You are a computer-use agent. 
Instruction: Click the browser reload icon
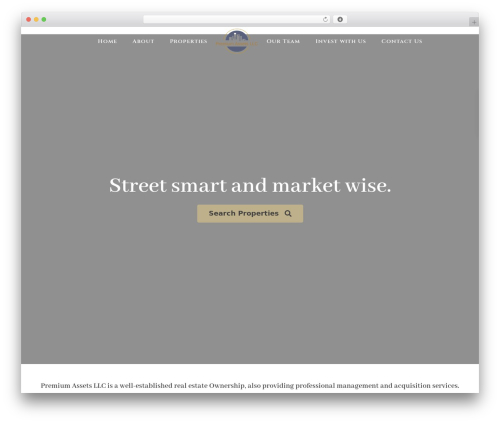point(325,20)
